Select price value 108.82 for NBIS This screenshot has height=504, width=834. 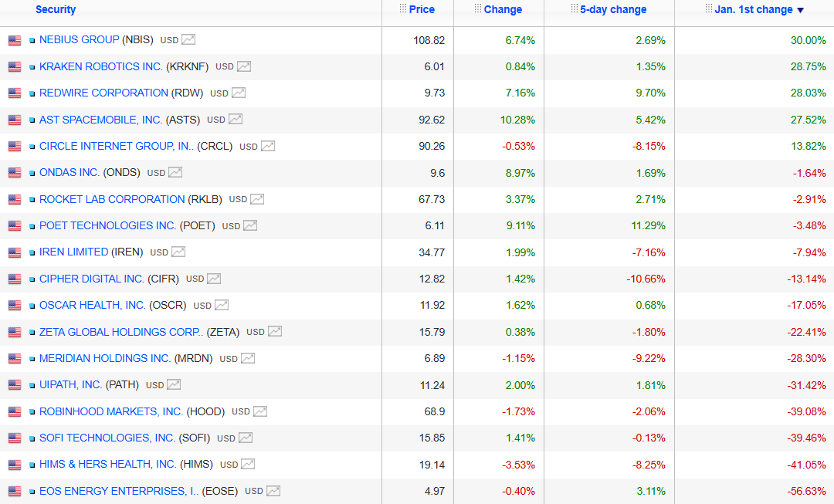(429, 40)
